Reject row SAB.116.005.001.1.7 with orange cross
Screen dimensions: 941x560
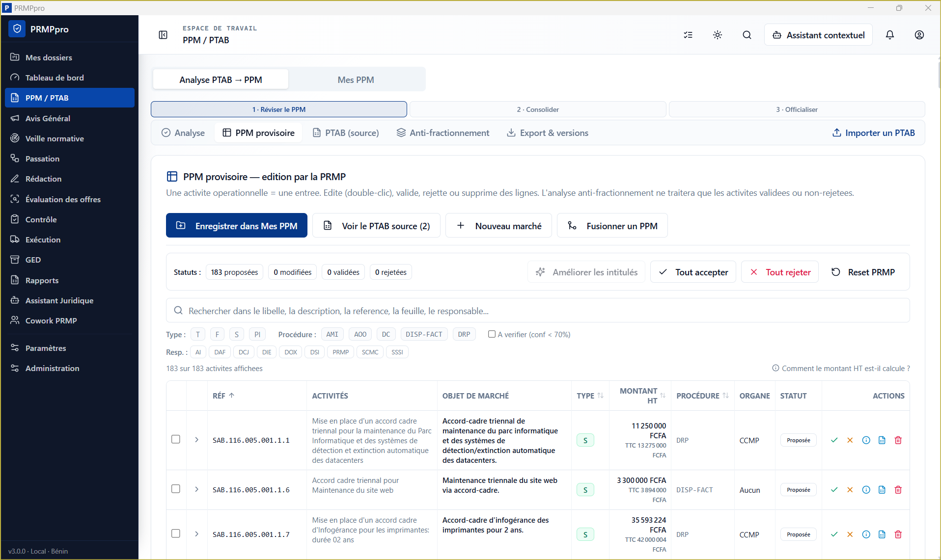[850, 534]
